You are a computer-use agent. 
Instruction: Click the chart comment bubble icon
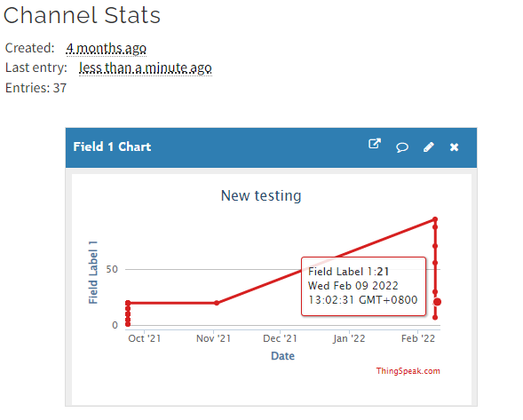click(x=402, y=147)
